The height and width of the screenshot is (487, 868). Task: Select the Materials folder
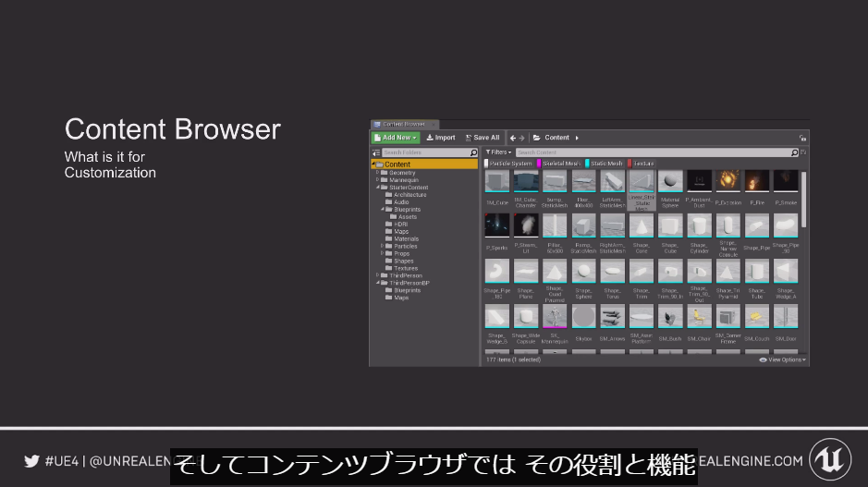[402, 239]
